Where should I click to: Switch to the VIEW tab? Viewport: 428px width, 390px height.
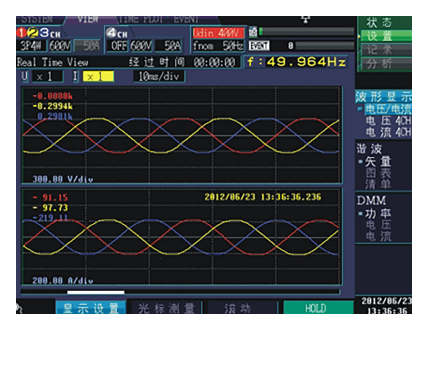88,20
